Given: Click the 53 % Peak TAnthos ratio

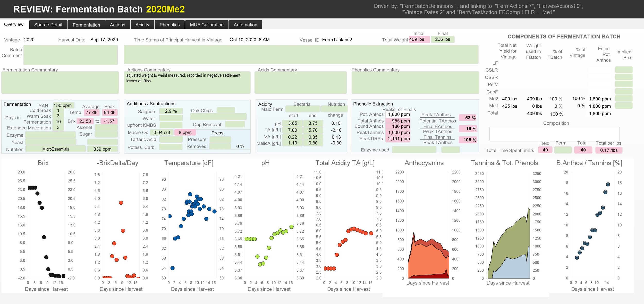Looking at the screenshot, I should click(x=468, y=118).
